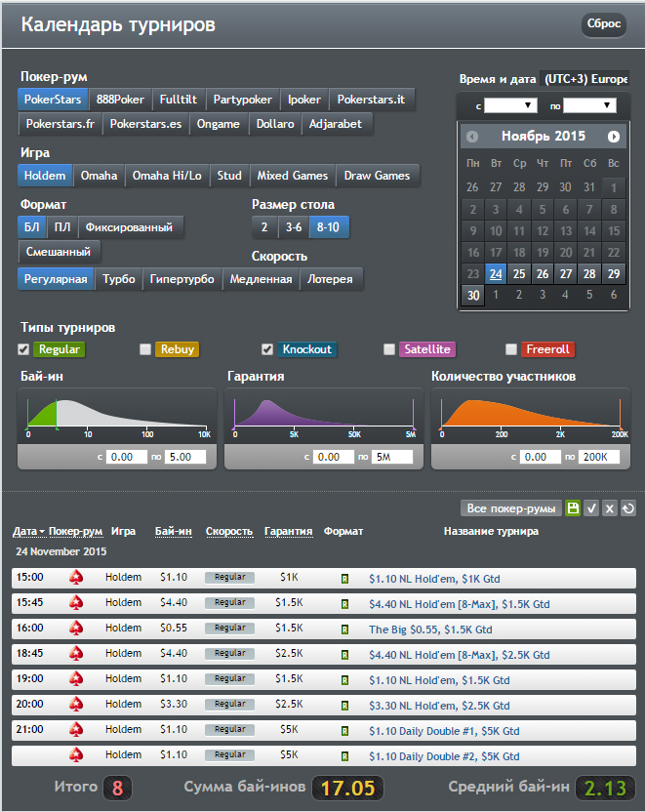Click the buy-in maximum field showing 5.00
The width and height of the screenshot is (645, 812).
tap(184, 457)
